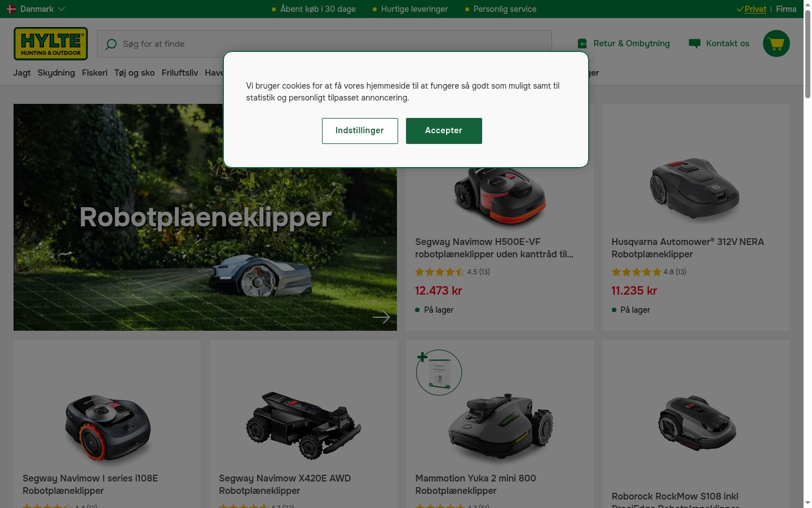This screenshot has width=812, height=508.
Task: Click Personlig service text in top bar
Action: 505,9
